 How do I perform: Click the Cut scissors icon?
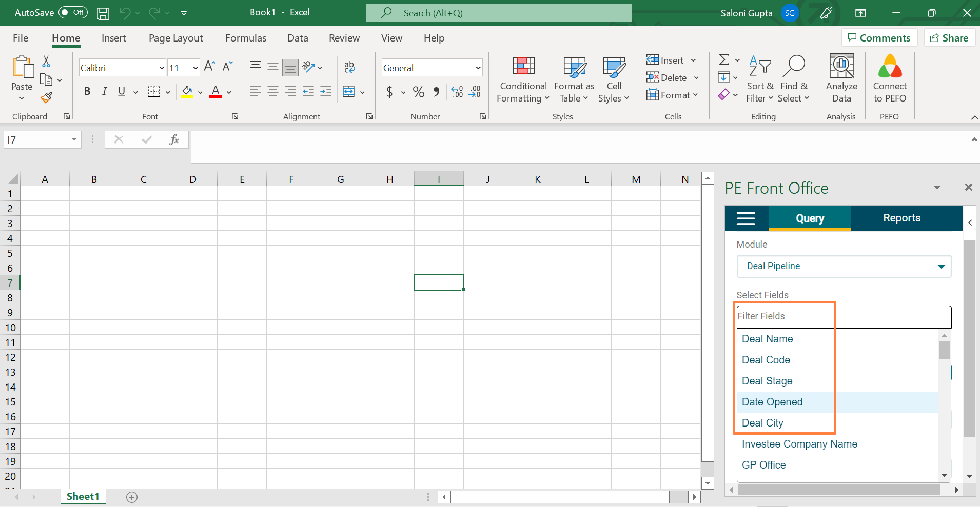[x=46, y=62]
